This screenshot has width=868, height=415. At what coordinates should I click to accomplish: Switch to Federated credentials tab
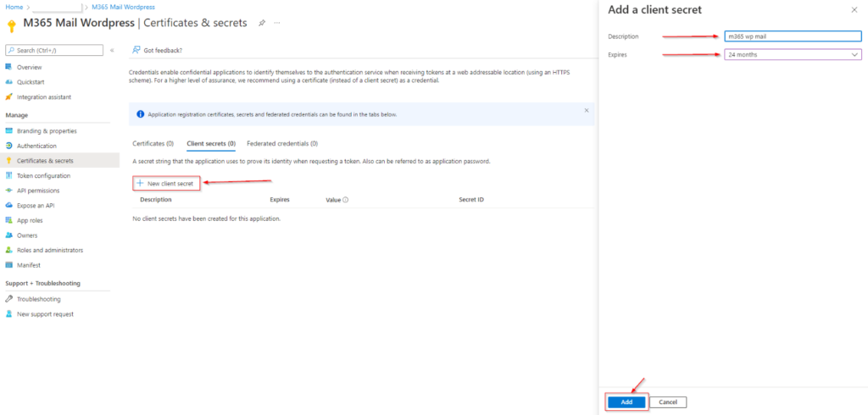281,144
